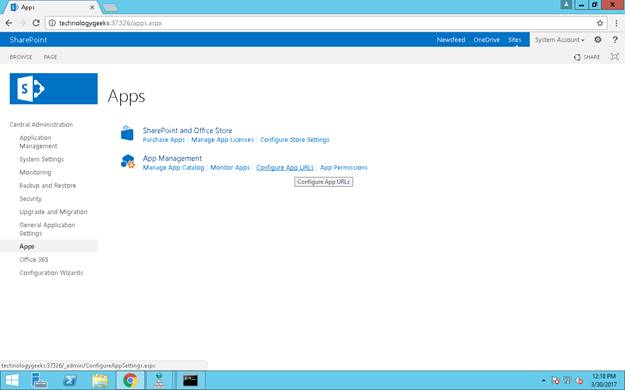
Task: View site information icon in address bar
Action: pyautogui.click(x=52, y=23)
